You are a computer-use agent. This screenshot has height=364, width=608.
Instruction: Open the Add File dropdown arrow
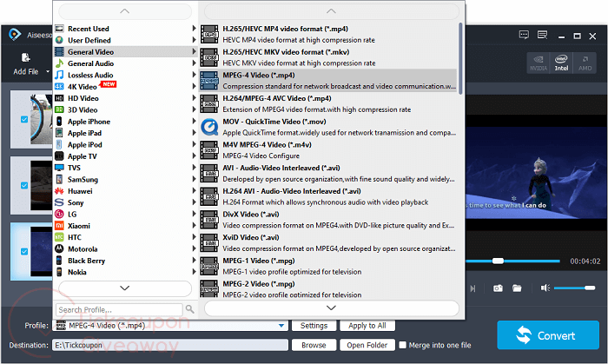pos(48,71)
